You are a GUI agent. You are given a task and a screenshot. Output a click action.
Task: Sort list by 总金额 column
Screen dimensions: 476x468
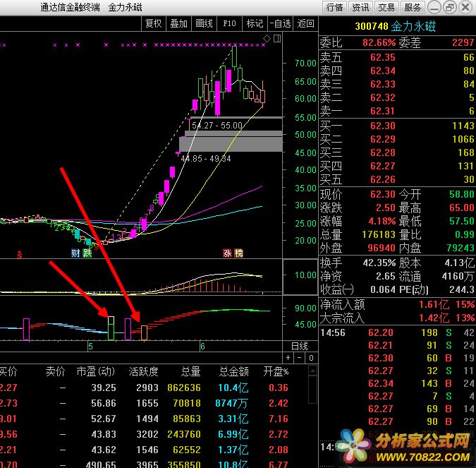click(x=234, y=371)
